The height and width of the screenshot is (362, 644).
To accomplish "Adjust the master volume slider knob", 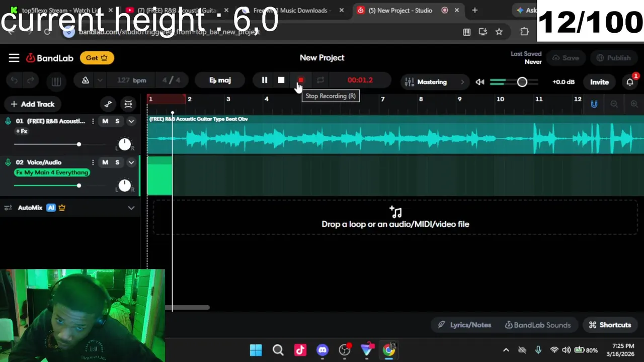I will [x=522, y=82].
